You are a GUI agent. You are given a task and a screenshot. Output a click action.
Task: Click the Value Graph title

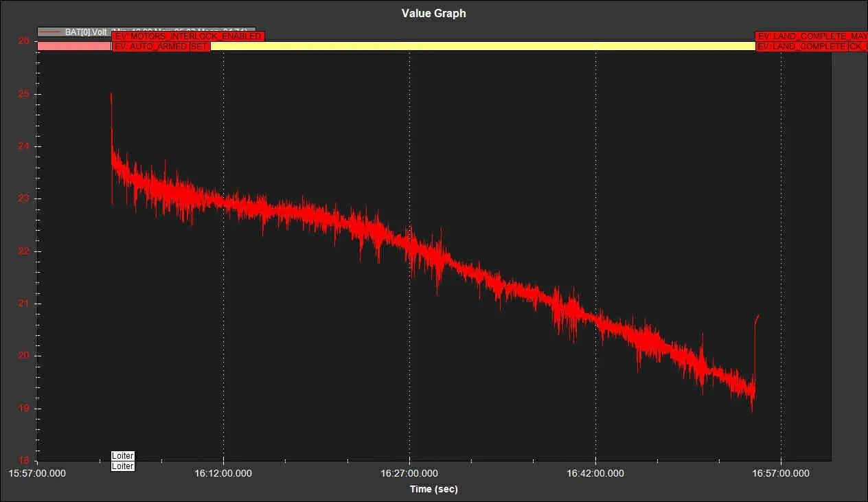point(433,13)
